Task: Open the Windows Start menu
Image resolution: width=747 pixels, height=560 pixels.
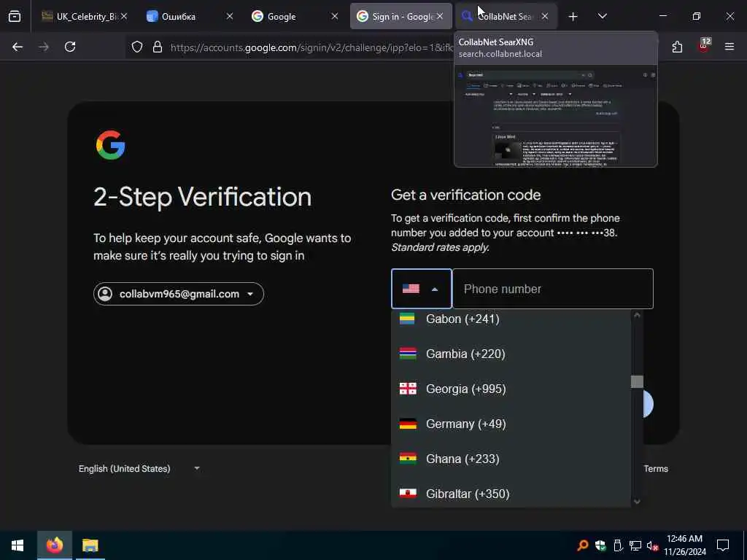Action: coord(18,545)
